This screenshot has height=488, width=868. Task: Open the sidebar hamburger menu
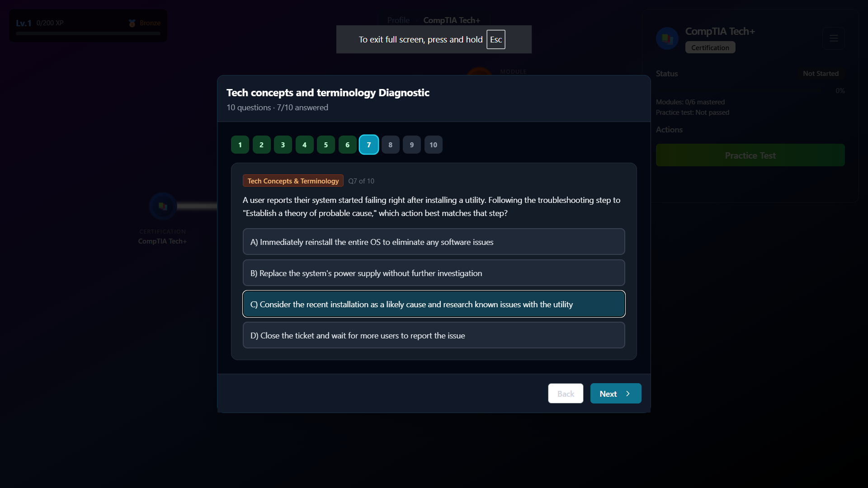click(833, 38)
